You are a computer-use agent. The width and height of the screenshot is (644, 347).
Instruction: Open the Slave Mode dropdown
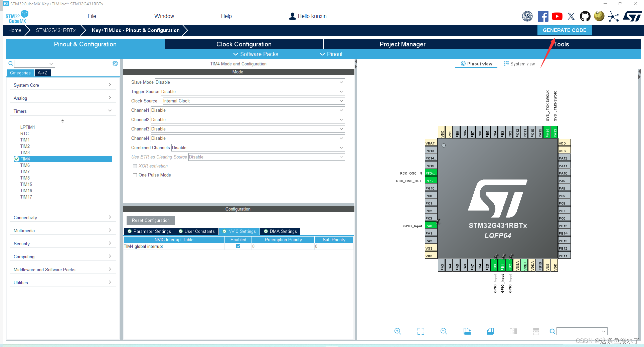pos(250,82)
